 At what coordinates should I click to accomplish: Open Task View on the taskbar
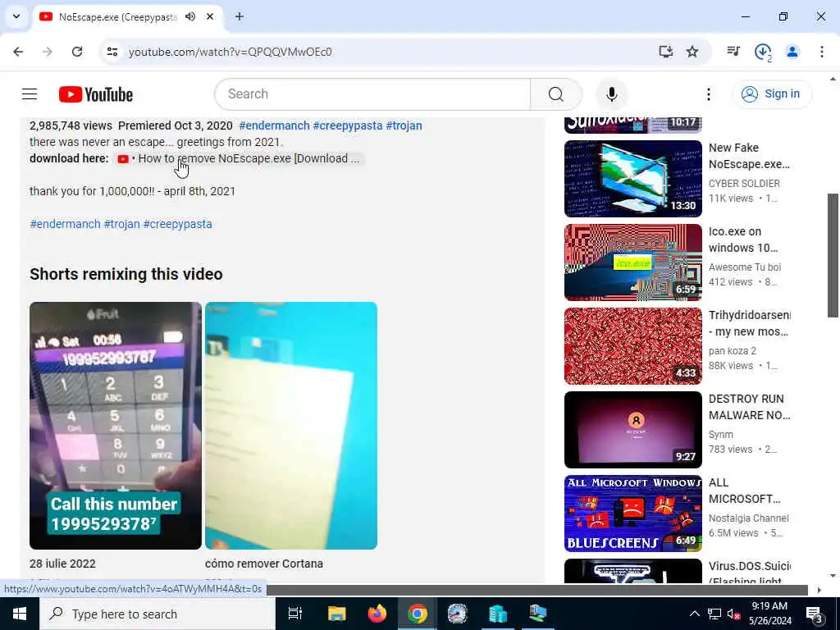click(x=295, y=614)
